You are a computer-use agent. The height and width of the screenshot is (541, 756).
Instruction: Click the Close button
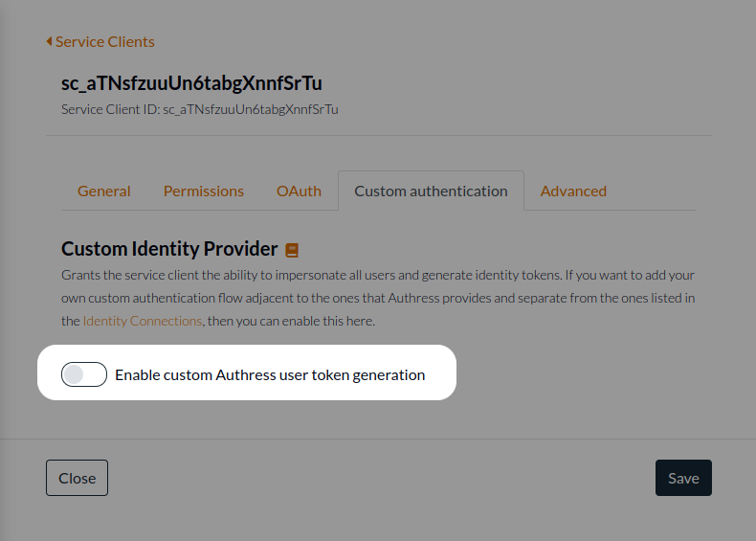(x=77, y=478)
